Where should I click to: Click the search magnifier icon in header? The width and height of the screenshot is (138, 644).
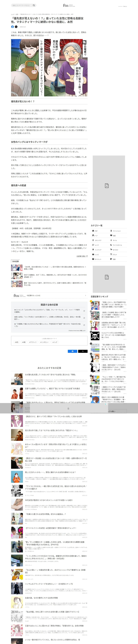click(x=34, y=5)
